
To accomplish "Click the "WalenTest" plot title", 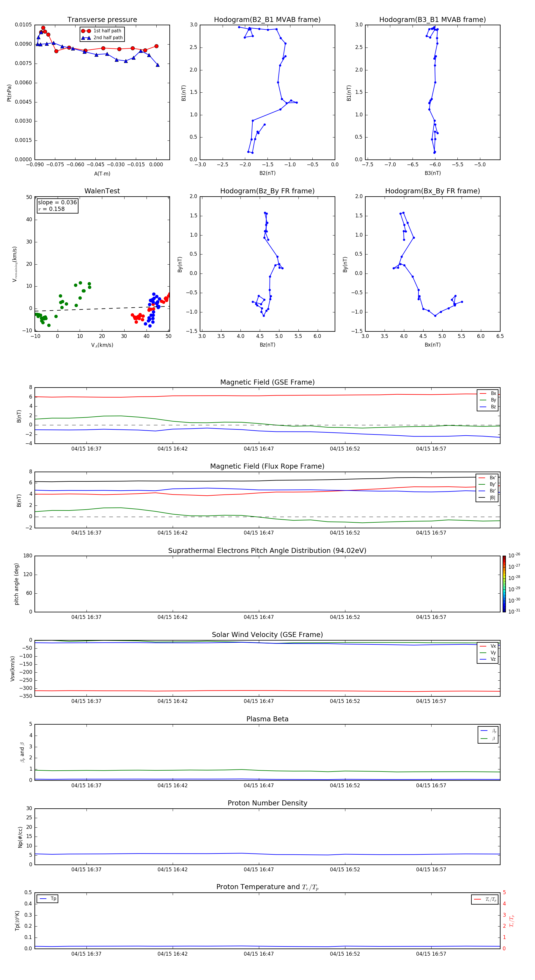I will [x=102, y=191].
